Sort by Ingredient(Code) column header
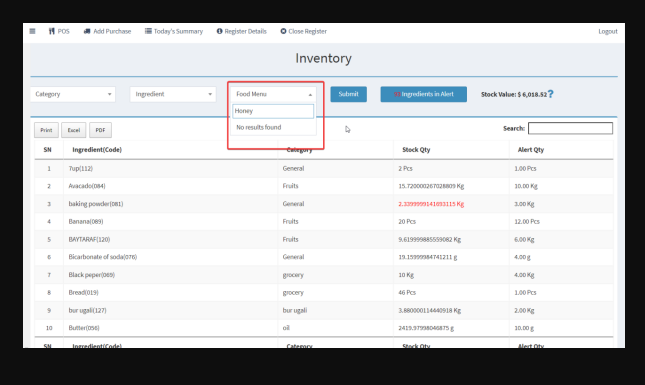Image resolution: width=645 pixels, height=385 pixels. 97,150
